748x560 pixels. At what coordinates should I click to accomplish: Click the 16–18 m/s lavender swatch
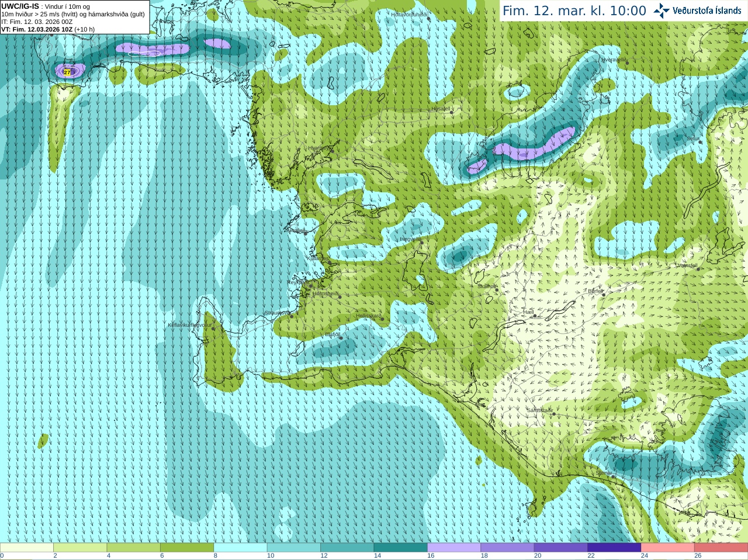point(454,548)
